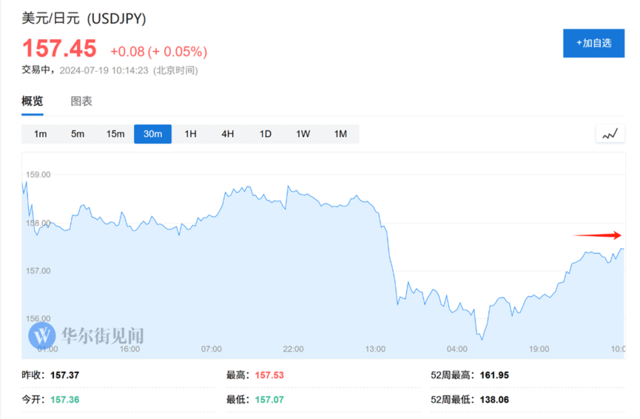Click the red arrow on the chart
This screenshot has height=419, width=640.
point(598,235)
